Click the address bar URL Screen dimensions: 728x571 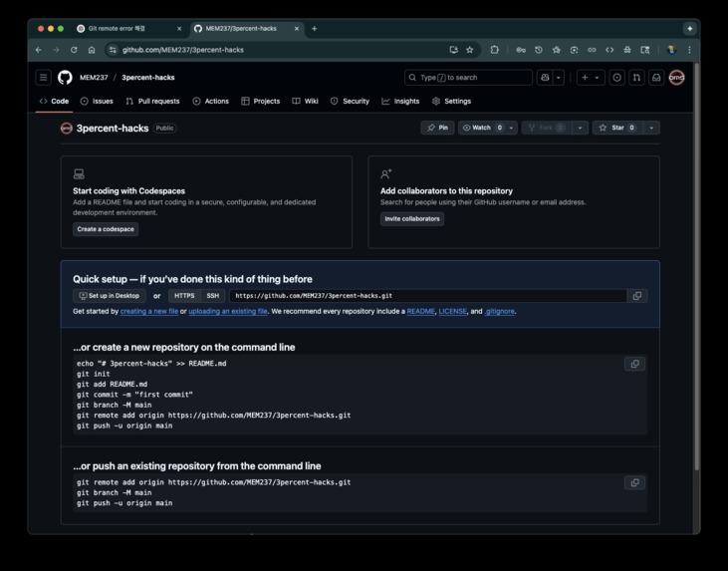(x=183, y=50)
